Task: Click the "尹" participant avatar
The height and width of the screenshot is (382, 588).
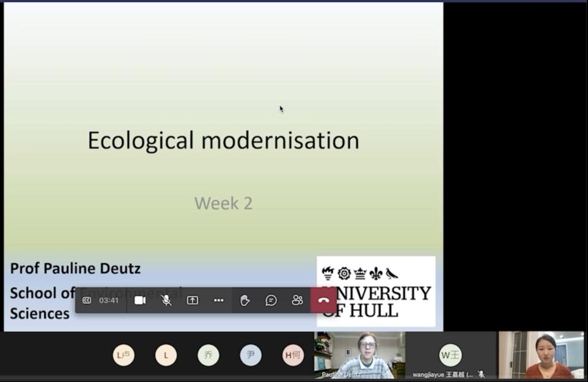Action: pyautogui.click(x=251, y=355)
